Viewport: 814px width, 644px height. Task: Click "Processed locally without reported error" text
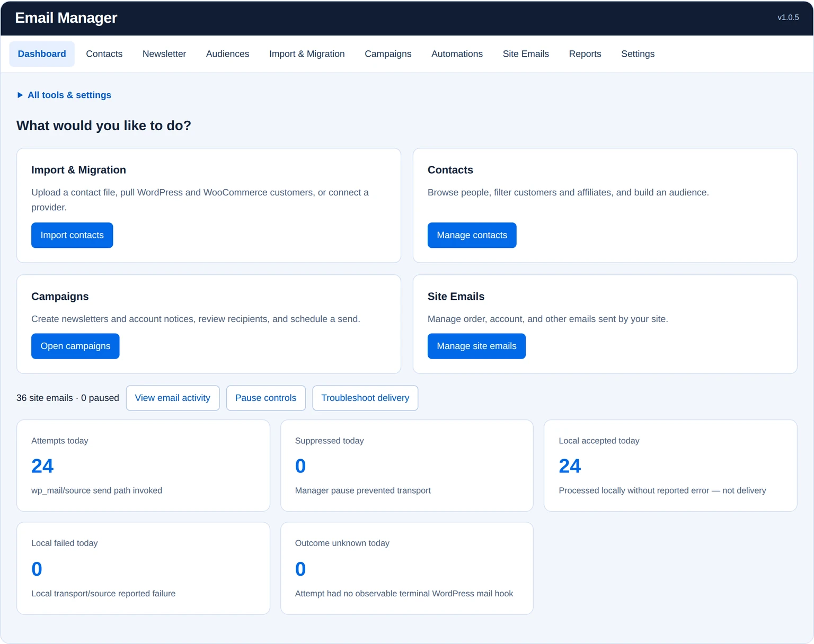click(634, 491)
